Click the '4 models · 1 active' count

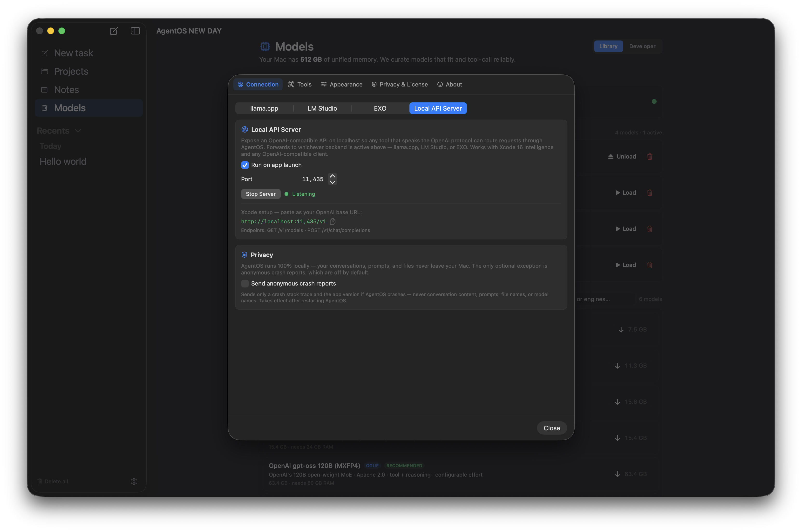click(638, 133)
